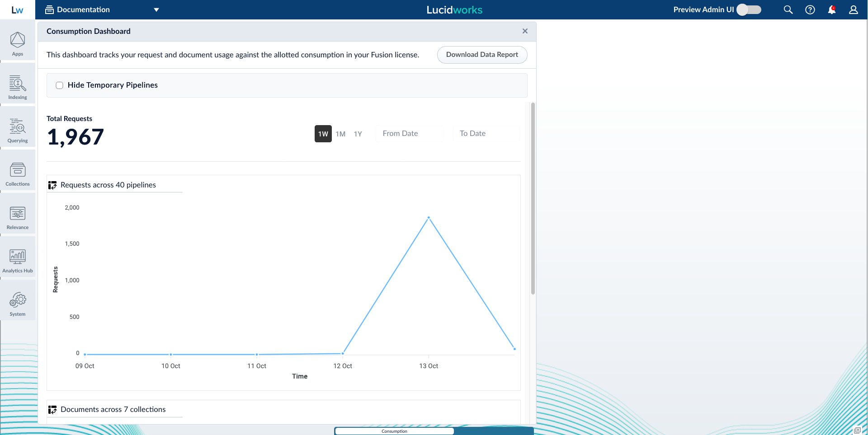868x435 pixels.
Task: Click the dashboard vertical scrollbar
Action: point(533,199)
